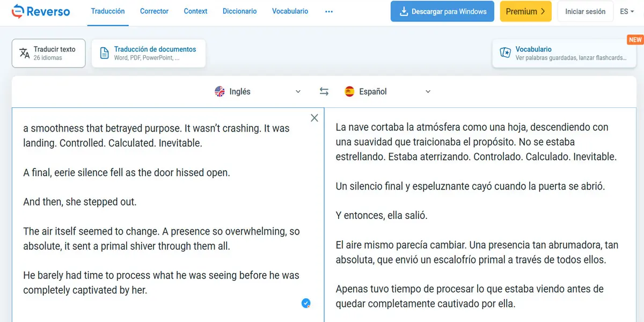The image size is (644, 322).
Task: Open the Context tab
Action: pos(195,11)
